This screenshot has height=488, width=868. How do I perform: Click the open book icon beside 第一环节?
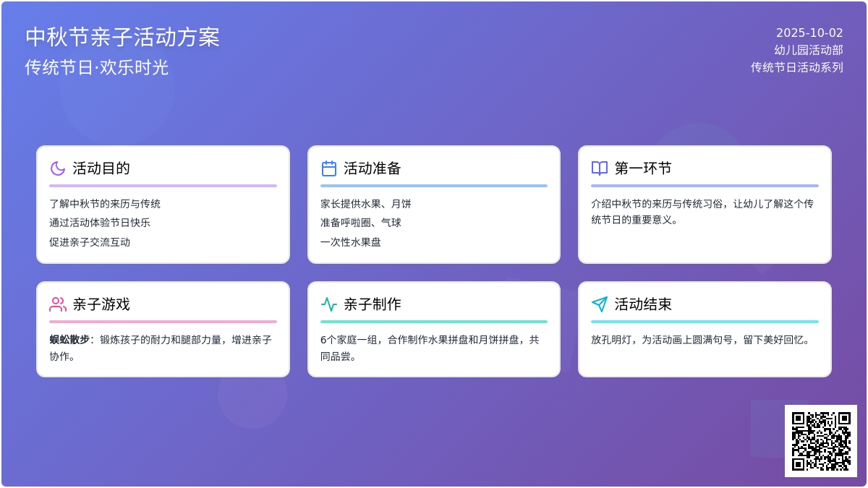coord(600,168)
